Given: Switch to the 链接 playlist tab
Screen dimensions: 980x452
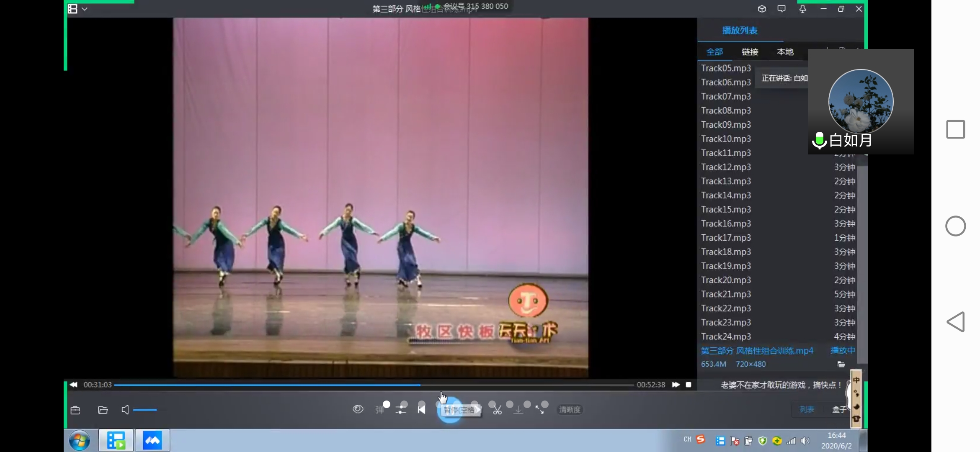Looking at the screenshot, I should (750, 52).
